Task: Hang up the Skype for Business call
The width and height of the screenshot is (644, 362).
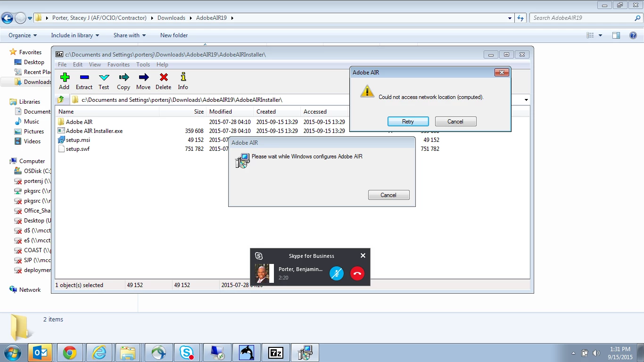Action: point(357,273)
